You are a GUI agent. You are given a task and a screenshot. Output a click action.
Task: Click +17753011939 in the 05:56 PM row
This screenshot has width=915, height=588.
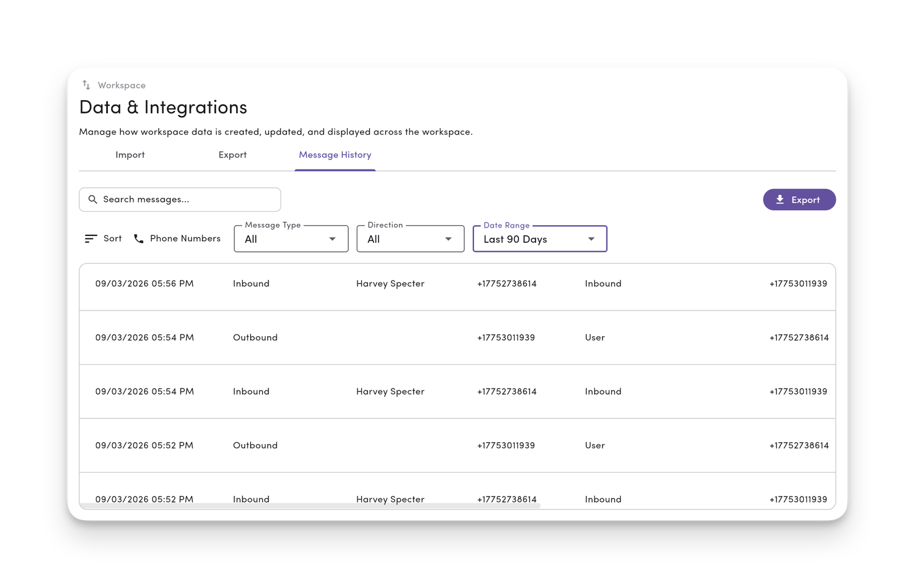click(798, 284)
